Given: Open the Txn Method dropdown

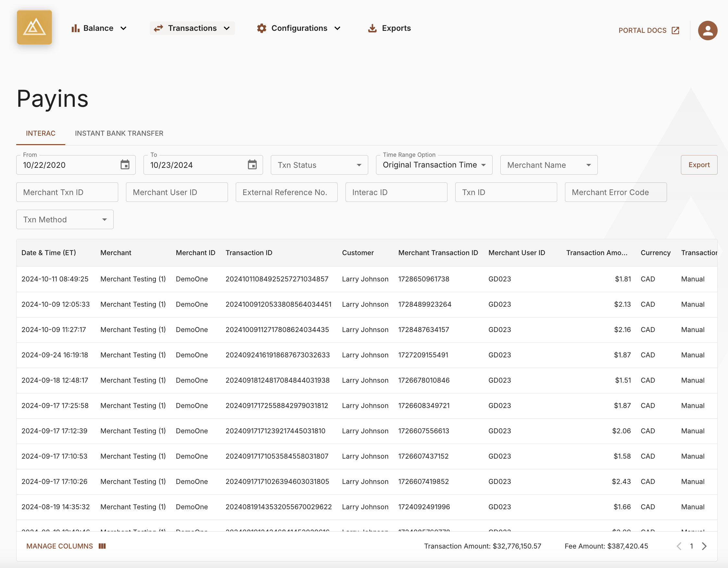Looking at the screenshot, I should point(64,219).
